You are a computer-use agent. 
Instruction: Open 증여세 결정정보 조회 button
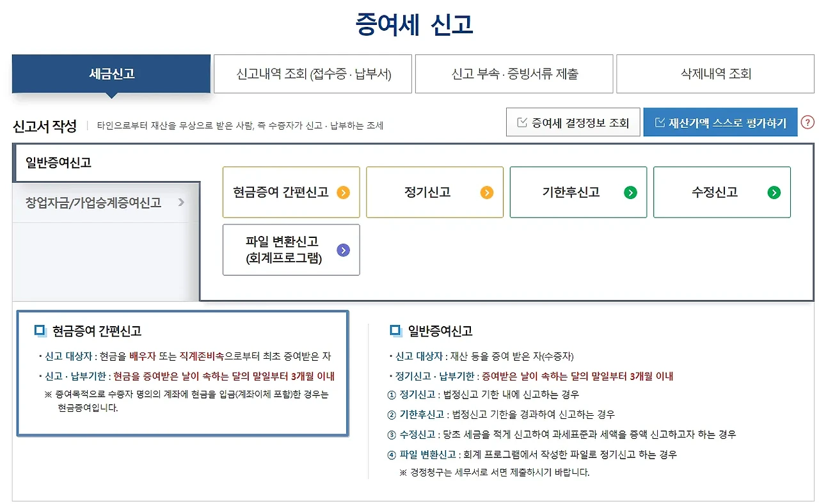point(573,122)
